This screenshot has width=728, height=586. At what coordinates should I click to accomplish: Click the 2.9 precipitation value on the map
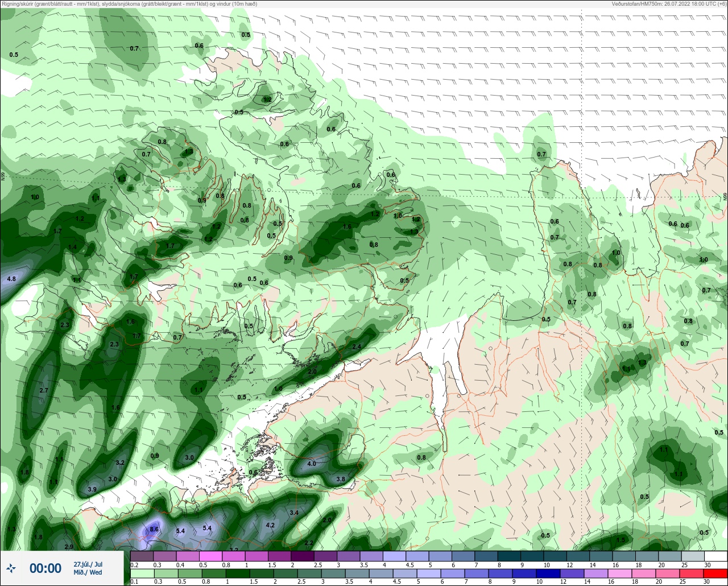(x=69, y=547)
